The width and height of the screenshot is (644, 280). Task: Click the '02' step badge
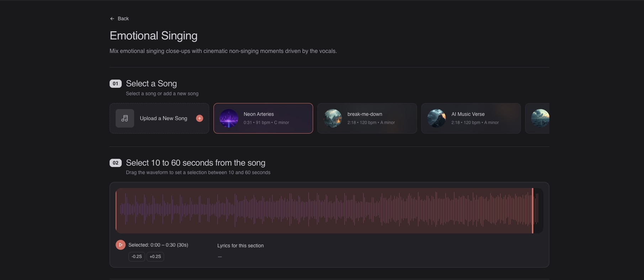(116, 163)
